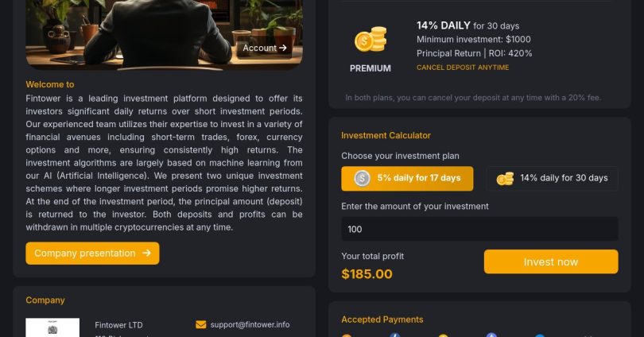This screenshot has height=337, width=644.
Task: Select the 5% daily for 17 days plan
Action: click(407, 178)
